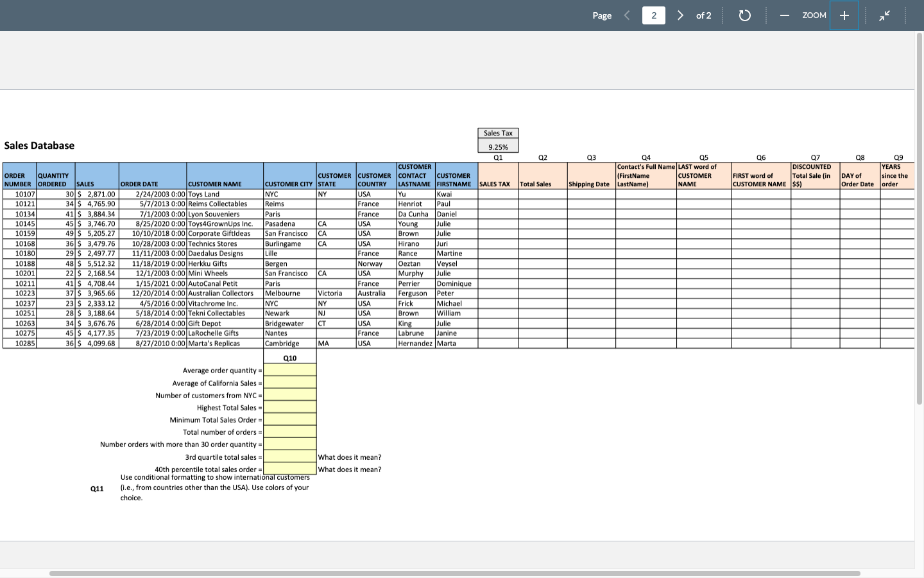Screen dimensions: 924x578
Task: Click the yellow Average of California Sales cell
Action: click(x=290, y=383)
